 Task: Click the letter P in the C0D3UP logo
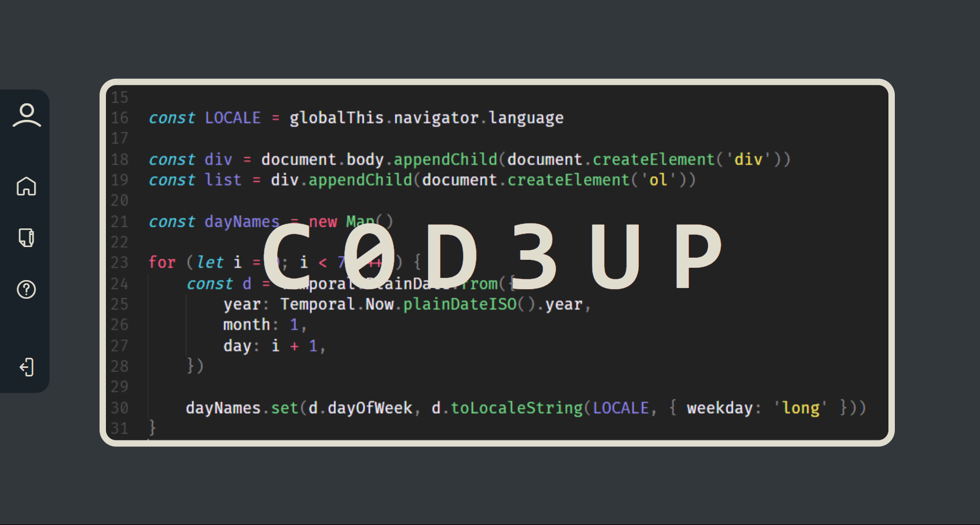tap(698, 257)
